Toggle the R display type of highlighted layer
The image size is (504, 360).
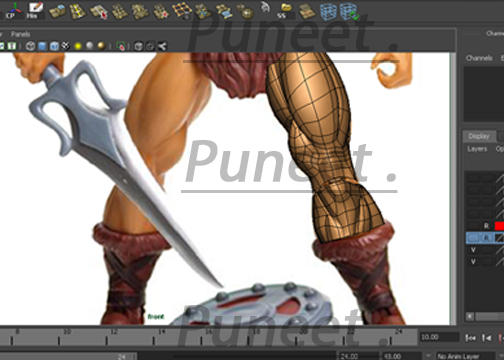(x=487, y=238)
